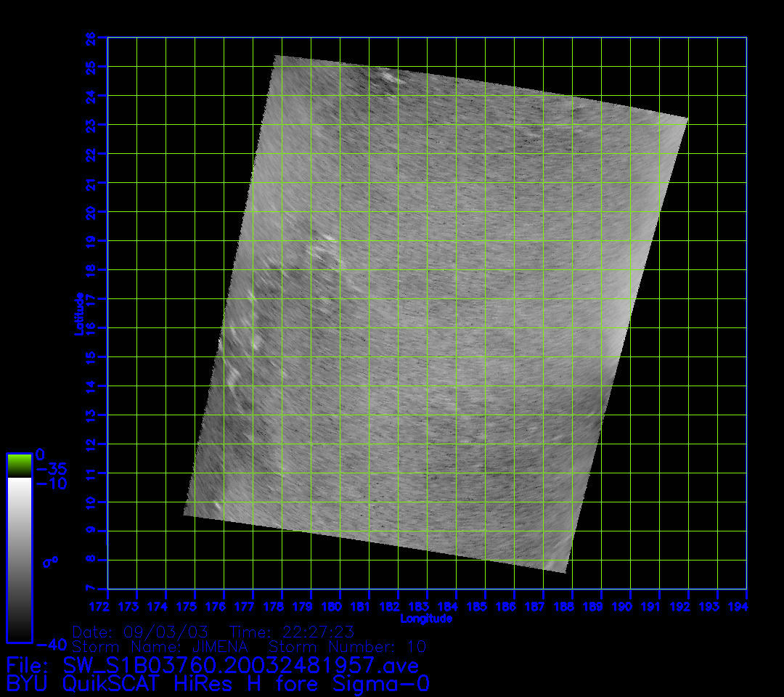Image resolution: width=784 pixels, height=697 pixels.
Task: Click the Time 22:27:23 text
Action: [291, 632]
